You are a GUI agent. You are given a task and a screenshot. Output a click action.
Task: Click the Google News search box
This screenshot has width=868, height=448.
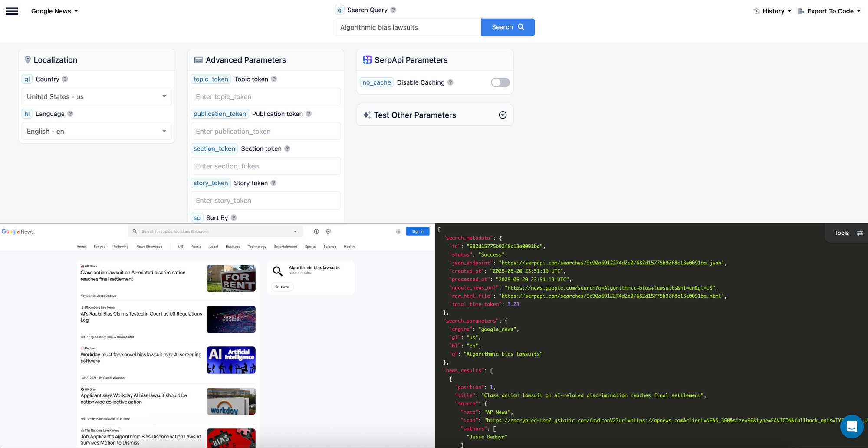(215, 231)
